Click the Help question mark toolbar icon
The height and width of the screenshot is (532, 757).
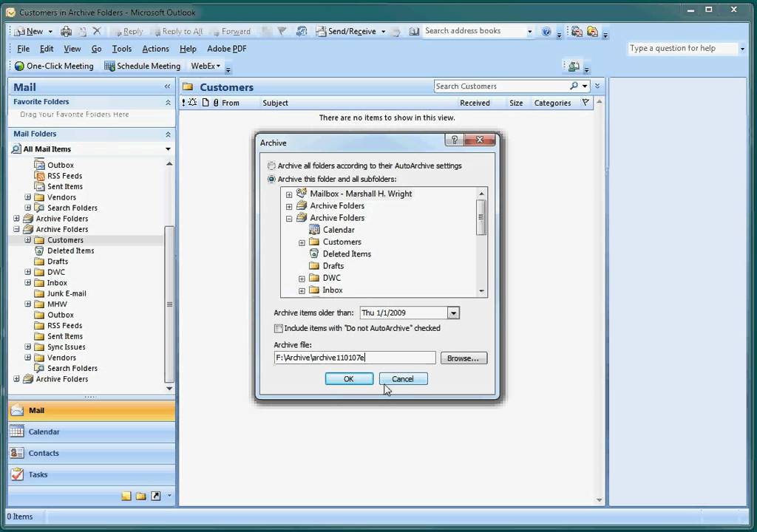pyautogui.click(x=546, y=31)
